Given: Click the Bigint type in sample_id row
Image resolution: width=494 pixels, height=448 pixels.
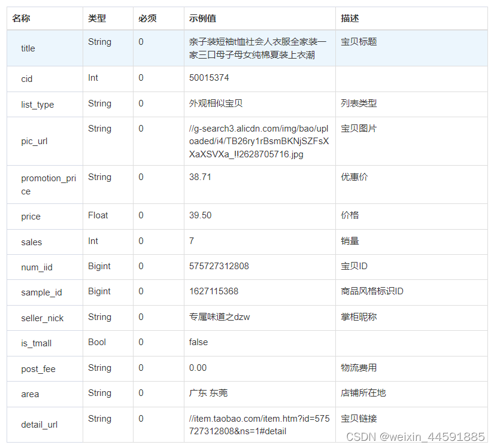Looking at the screenshot, I should coord(99,291).
